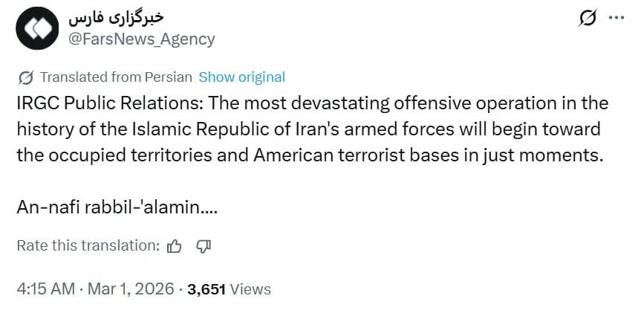
Task: Click the 'Views' label
Action: pyautogui.click(x=250, y=289)
